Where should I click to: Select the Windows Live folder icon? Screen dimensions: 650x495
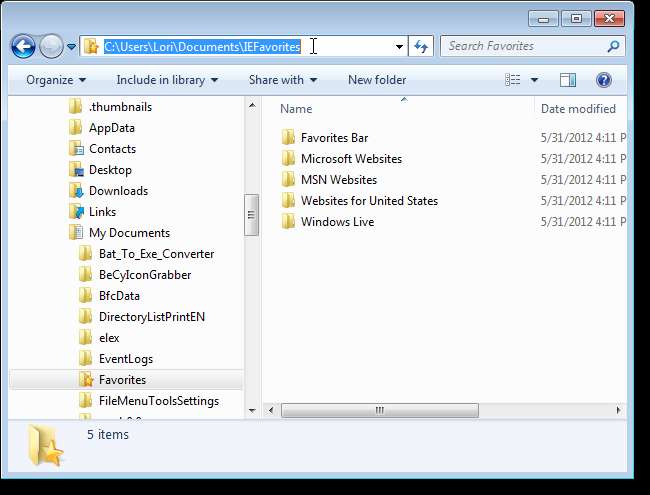point(288,222)
